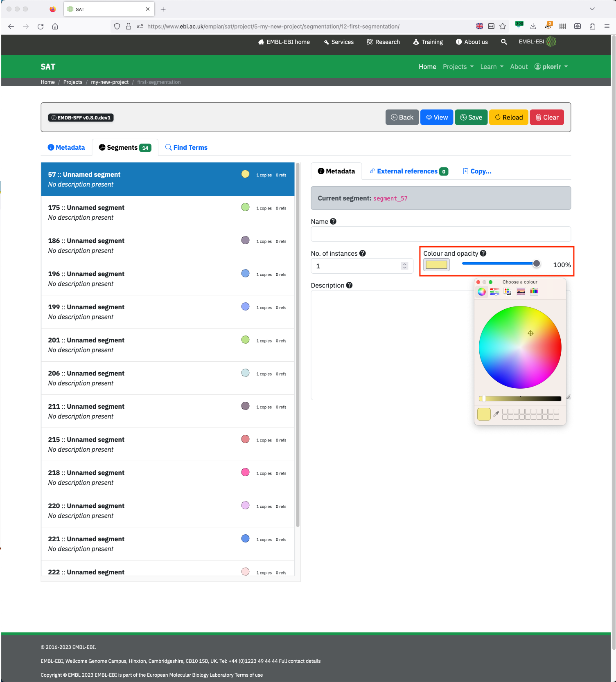Go back in browser history
This screenshot has width=616, height=682.
[11, 26]
